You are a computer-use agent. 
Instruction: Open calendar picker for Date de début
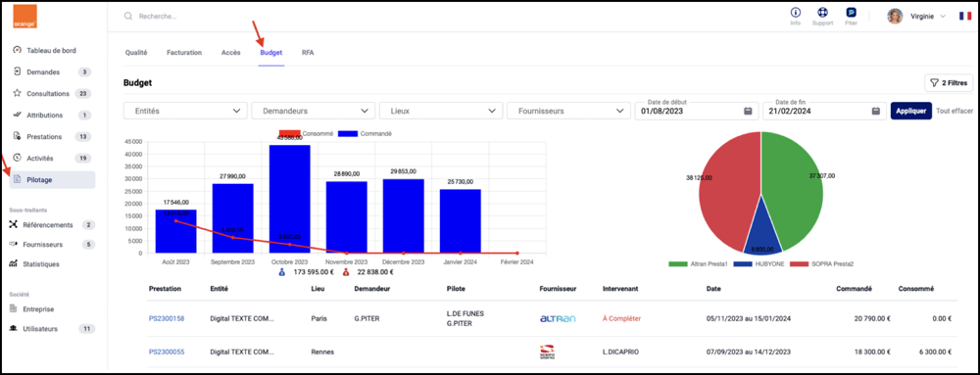(x=748, y=111)
